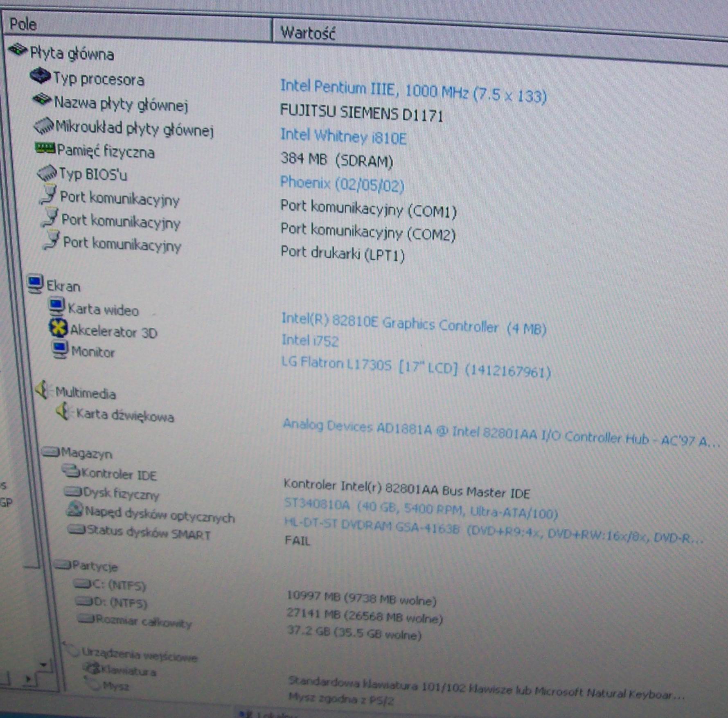
Task: Select the Płyta główna group label
Action: click(72, 54)
